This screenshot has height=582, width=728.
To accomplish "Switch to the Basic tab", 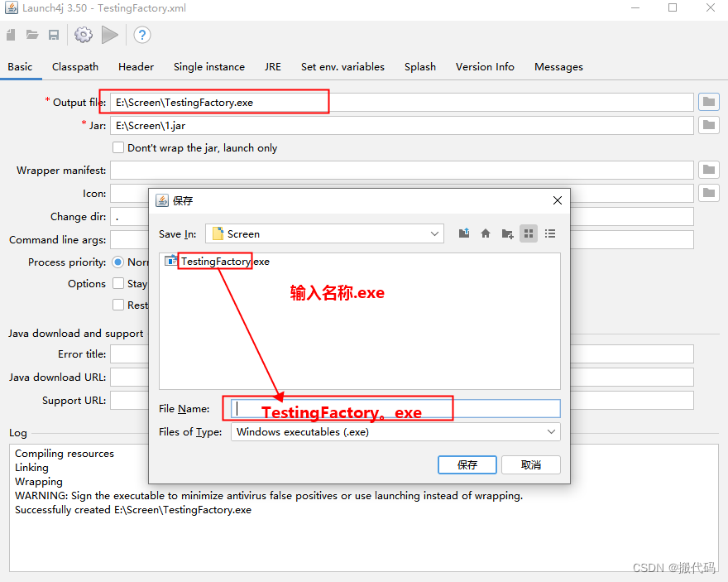I will 20,67.
